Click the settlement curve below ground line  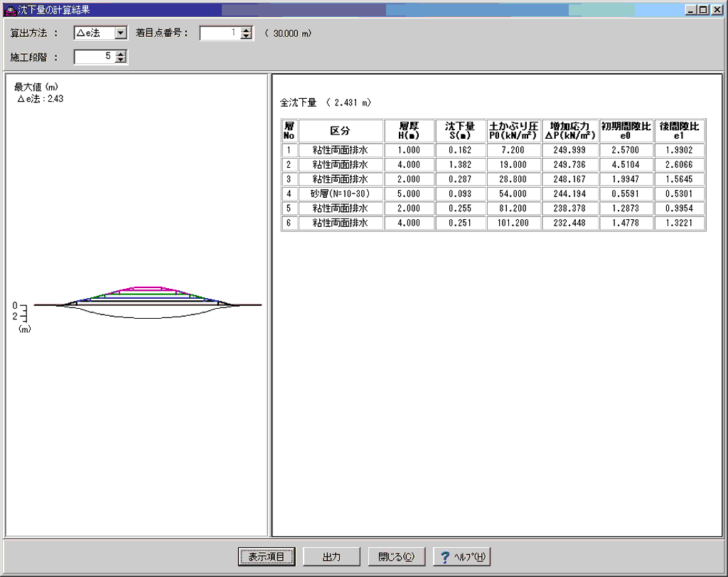pyautogui.click(x=148, y=318)
